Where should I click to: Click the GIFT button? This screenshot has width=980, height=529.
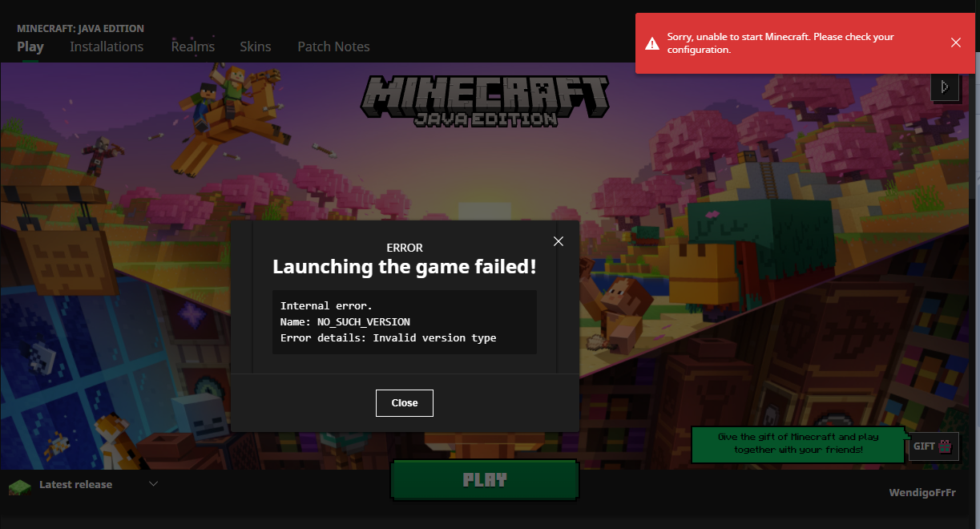pyautogui.click(x=934, y=446)
